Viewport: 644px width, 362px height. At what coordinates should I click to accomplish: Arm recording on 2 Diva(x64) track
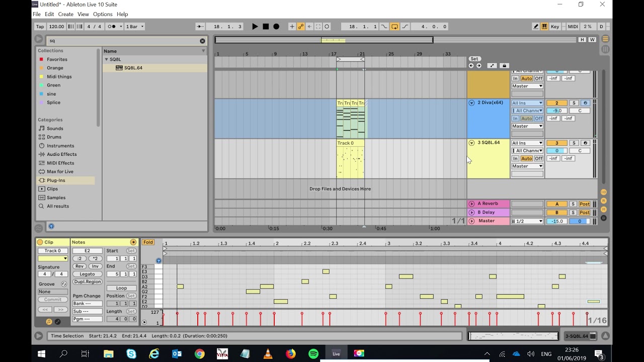click(x=585, y=103)
